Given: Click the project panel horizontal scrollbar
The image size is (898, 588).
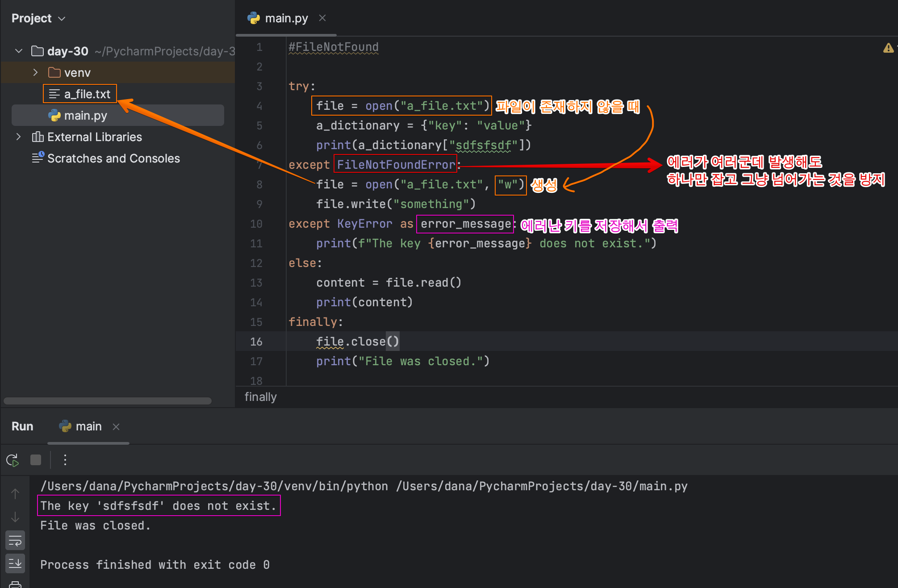Looking at the screenshot, I should click(107, 400).
